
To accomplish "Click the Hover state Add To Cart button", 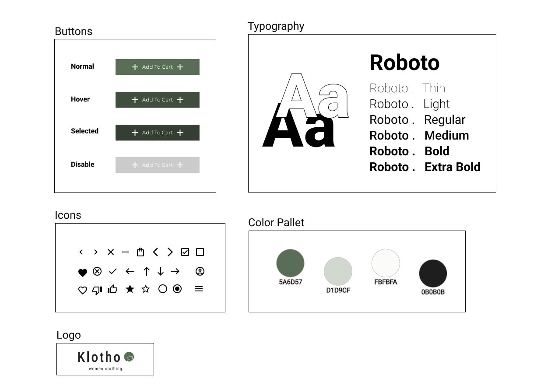I will point(158,100).
